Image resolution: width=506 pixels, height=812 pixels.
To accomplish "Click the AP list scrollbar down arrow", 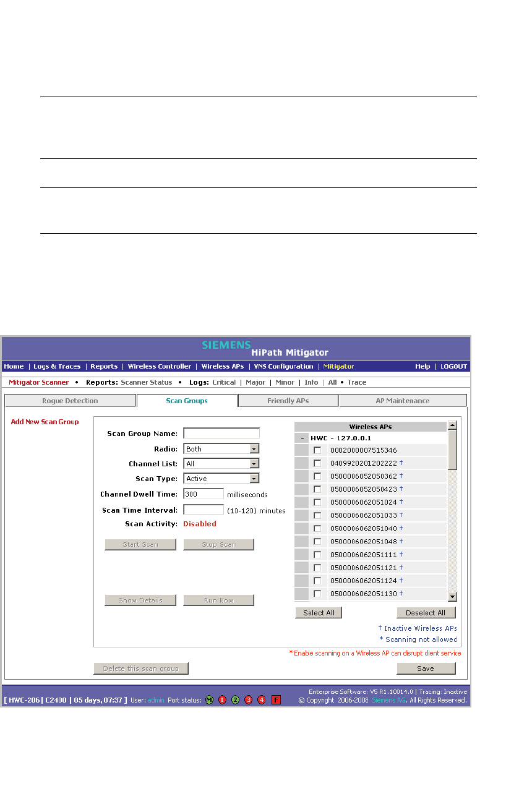I will pos(452,596).
